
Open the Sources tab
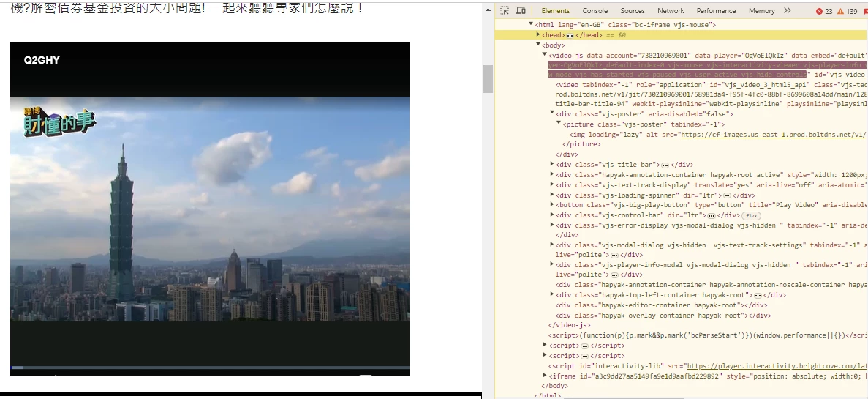pos(633,10)
